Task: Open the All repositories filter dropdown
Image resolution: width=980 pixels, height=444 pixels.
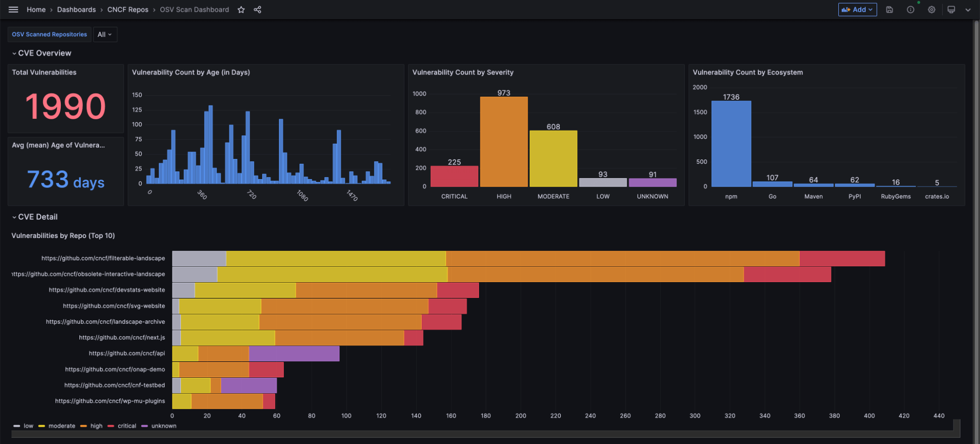Action: (x=105, y=34)
